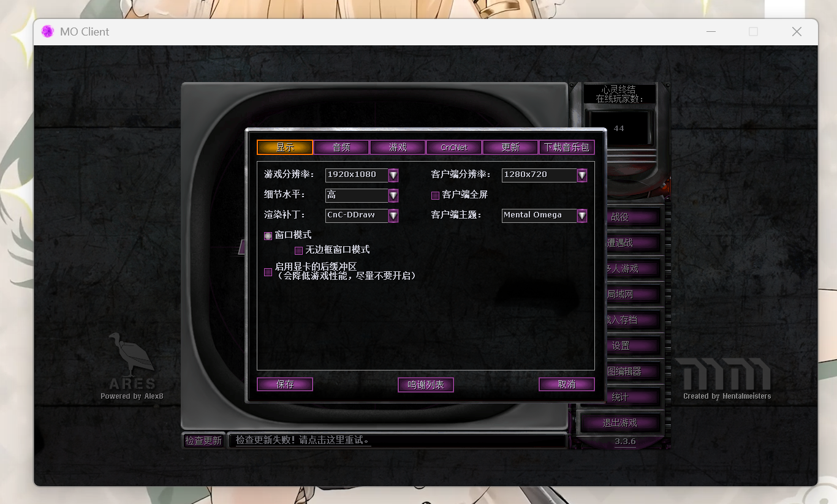Click the 游戏分辨率 label
The height and width of the screenshot is (504, 837).
pyautogui.click(x=289, y=175)
